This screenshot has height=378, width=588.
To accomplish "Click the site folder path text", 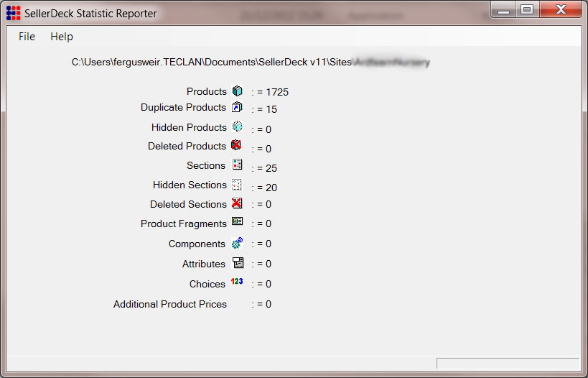I will tap(250, 63).
